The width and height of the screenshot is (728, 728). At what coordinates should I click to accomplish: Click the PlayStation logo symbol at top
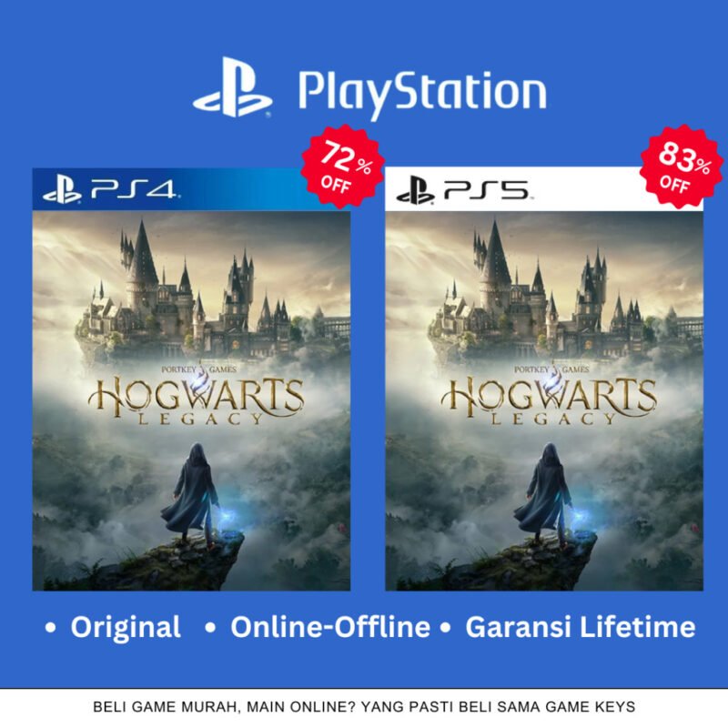click(233, 87)
